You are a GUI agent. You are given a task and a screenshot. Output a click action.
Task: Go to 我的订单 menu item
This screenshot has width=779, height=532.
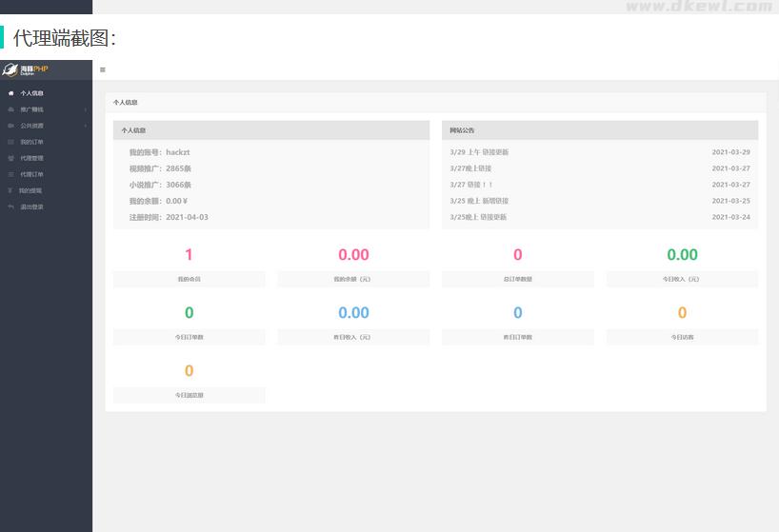pos(31,142)
